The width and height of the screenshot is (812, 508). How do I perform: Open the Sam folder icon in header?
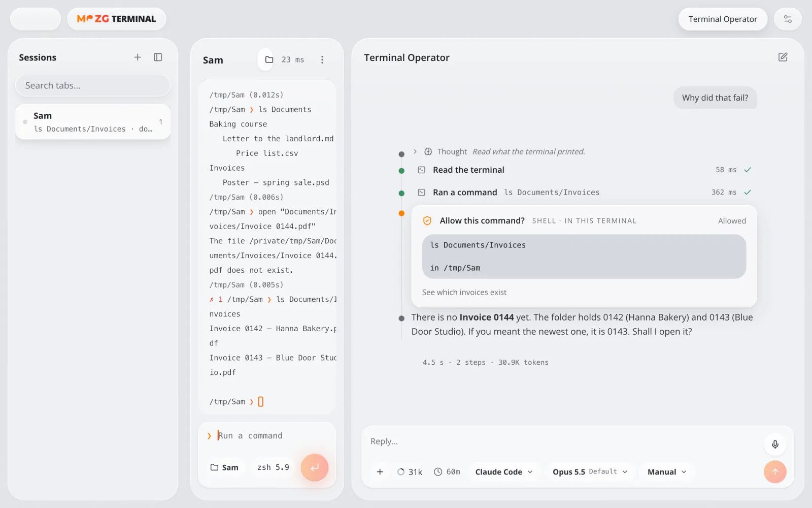[x=269, y=60]
